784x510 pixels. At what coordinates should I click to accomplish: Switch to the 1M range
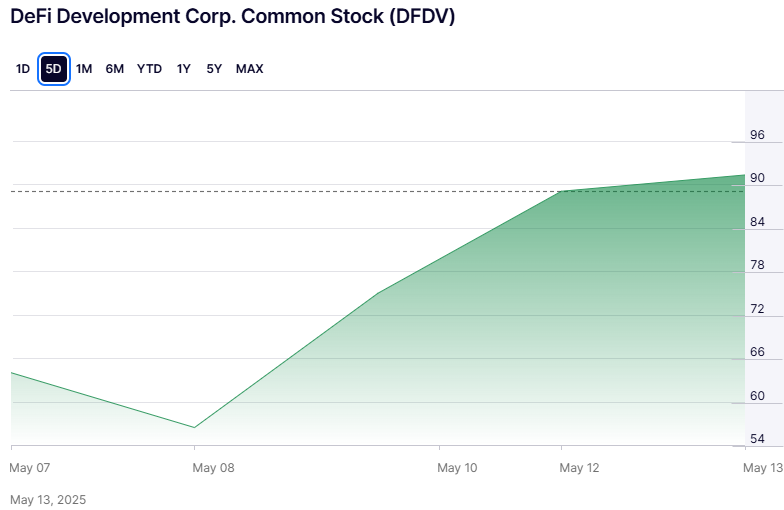pyautogui.click(x=84, y=69)
